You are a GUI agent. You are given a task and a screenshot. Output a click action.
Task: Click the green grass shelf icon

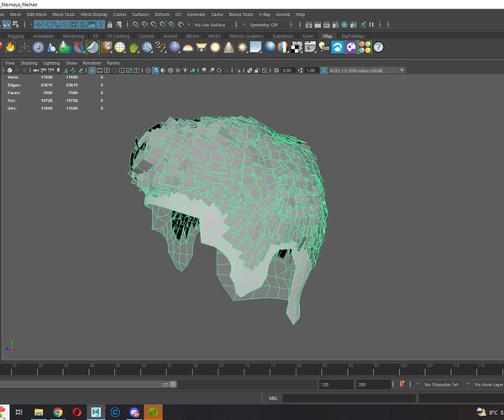pos(134,47)
